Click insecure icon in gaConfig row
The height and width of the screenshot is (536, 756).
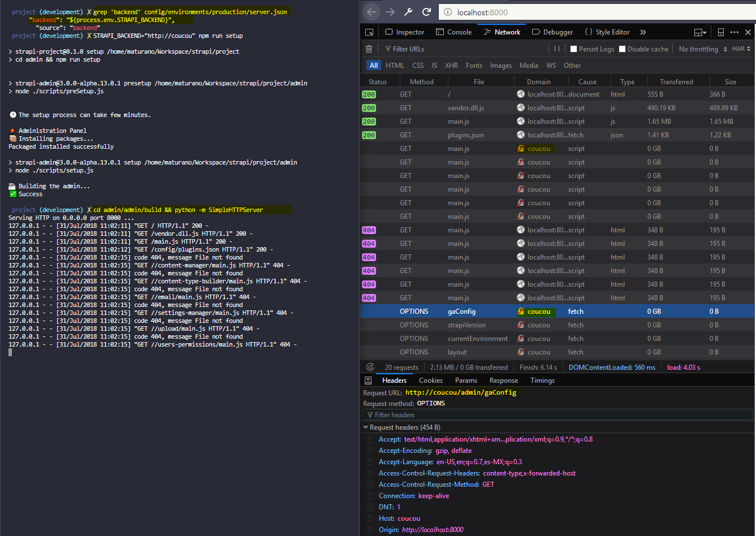pyautogui.click(x=521, y=312)
